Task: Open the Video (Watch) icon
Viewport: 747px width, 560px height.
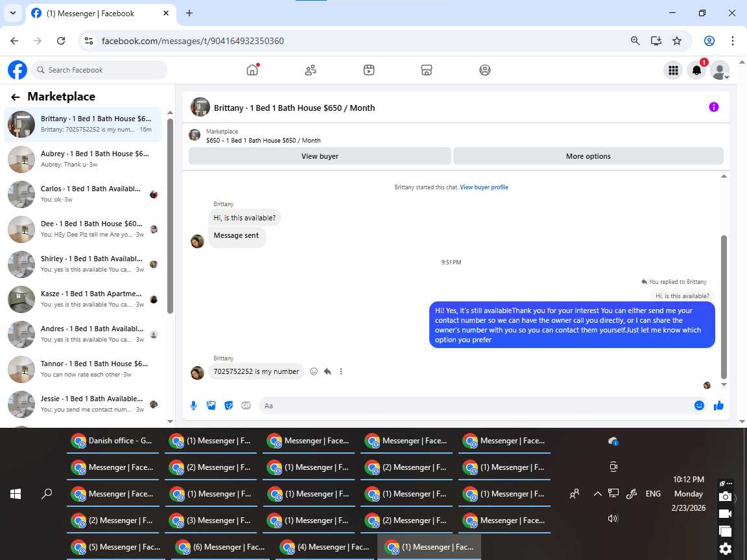Action: (x=369, y=70)
